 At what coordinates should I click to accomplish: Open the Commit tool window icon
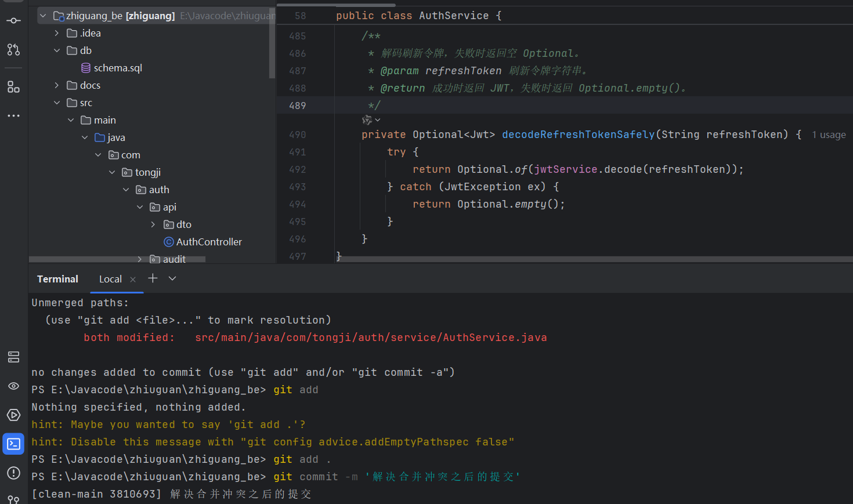pos(13,21)
